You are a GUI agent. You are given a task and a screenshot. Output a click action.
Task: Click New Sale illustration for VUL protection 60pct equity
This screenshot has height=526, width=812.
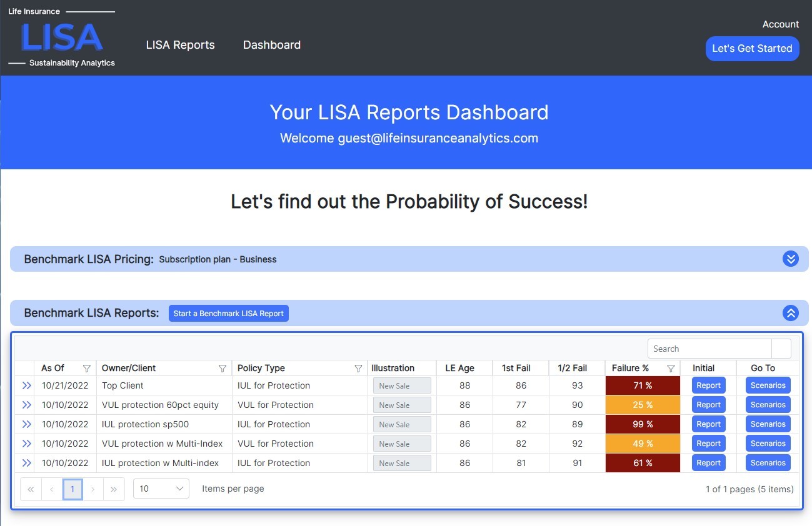click(x=402, y=405)
